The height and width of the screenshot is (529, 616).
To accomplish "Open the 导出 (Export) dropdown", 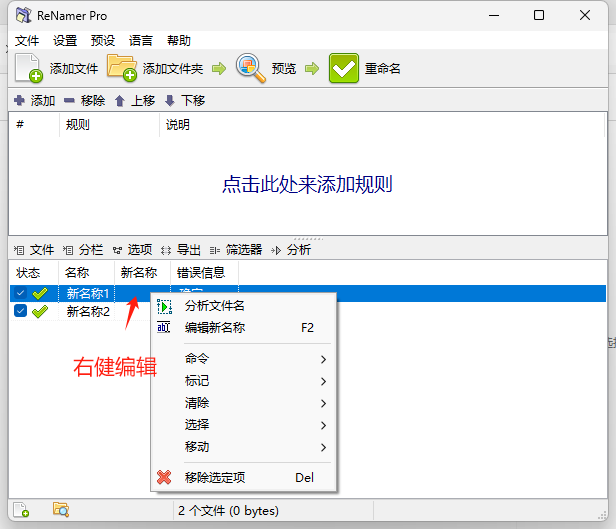I will 181,250.
